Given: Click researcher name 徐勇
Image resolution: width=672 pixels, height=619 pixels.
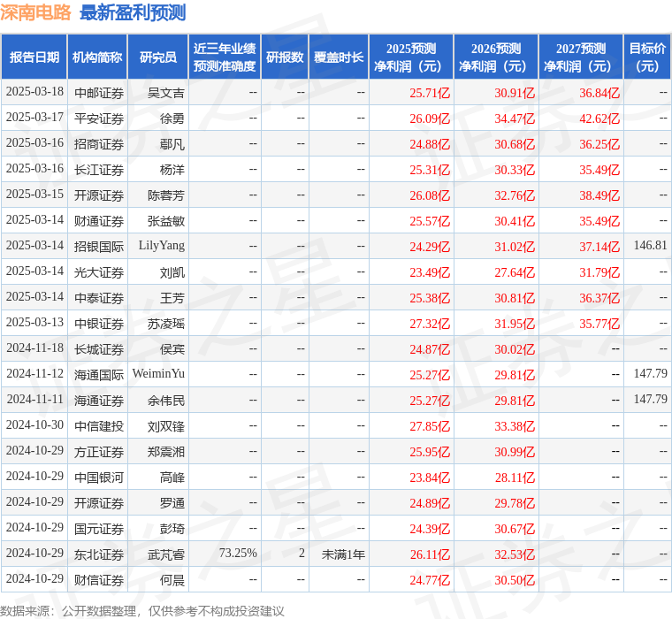Looking at the screenshot, I should [x=172, y=118].
